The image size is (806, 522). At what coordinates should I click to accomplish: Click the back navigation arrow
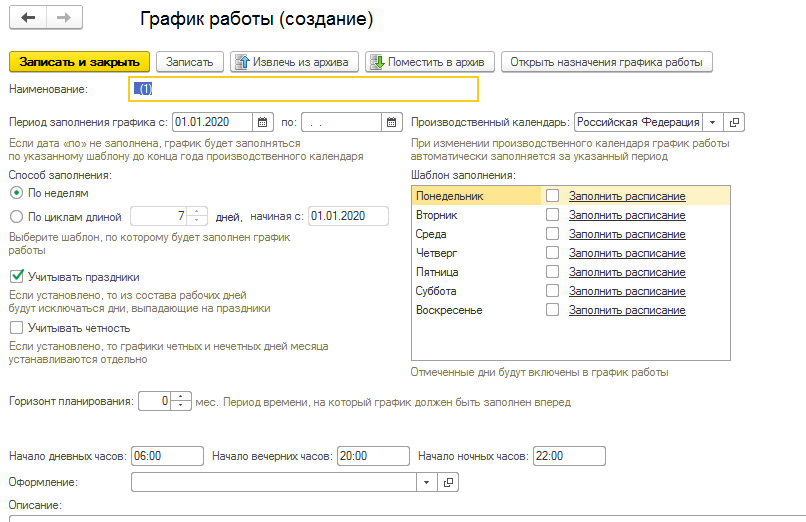tap(28, 19)
